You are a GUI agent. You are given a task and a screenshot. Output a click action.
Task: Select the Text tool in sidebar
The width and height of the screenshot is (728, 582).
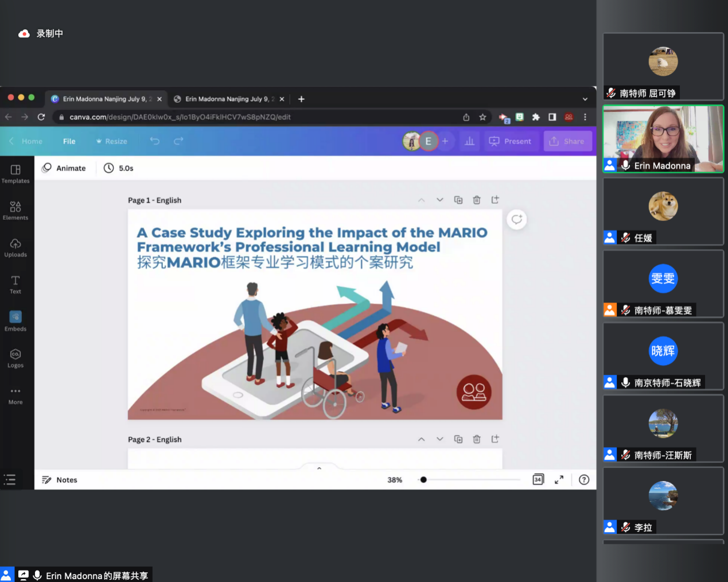pos(15,284)
